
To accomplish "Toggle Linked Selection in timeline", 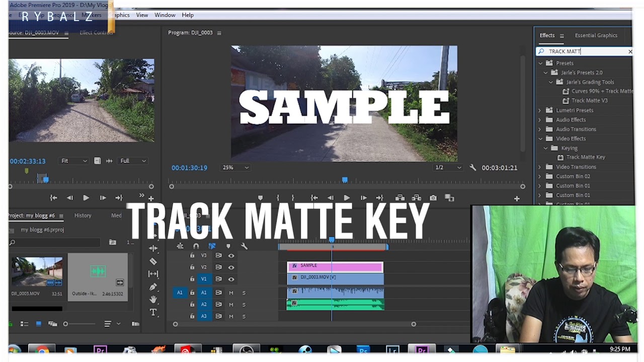I will 212,246.
